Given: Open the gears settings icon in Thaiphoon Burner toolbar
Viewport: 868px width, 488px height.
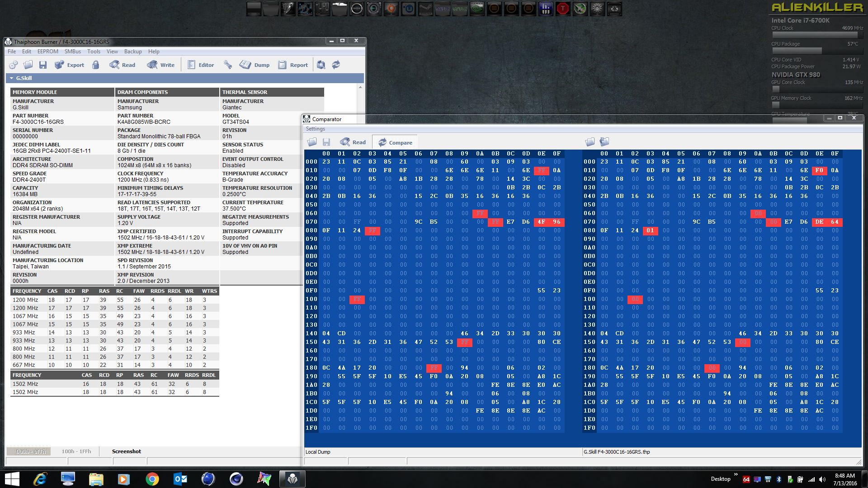Looking at the screenshot, I should [x=13, y=65].
